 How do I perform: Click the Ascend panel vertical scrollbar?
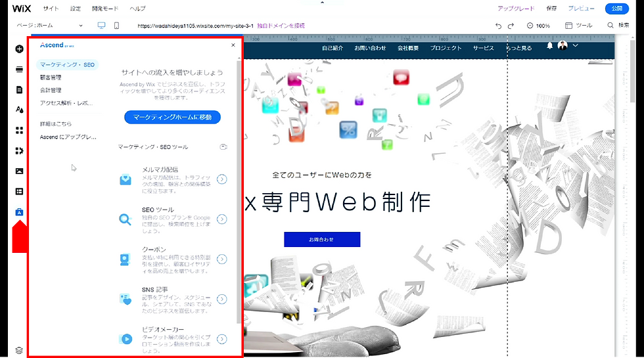click(239, 191)
